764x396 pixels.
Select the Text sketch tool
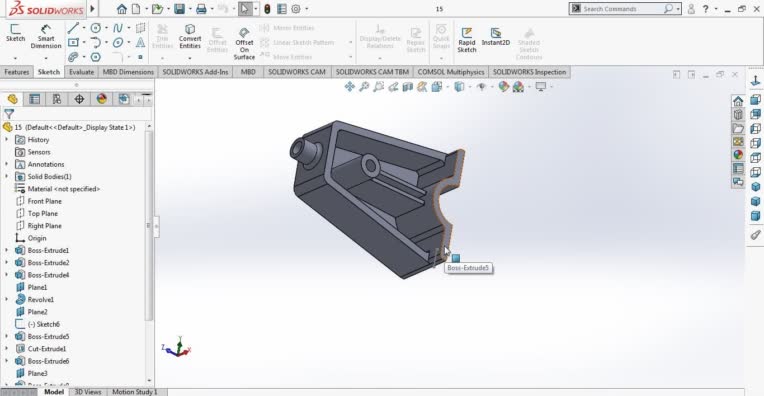pos(140,42)
